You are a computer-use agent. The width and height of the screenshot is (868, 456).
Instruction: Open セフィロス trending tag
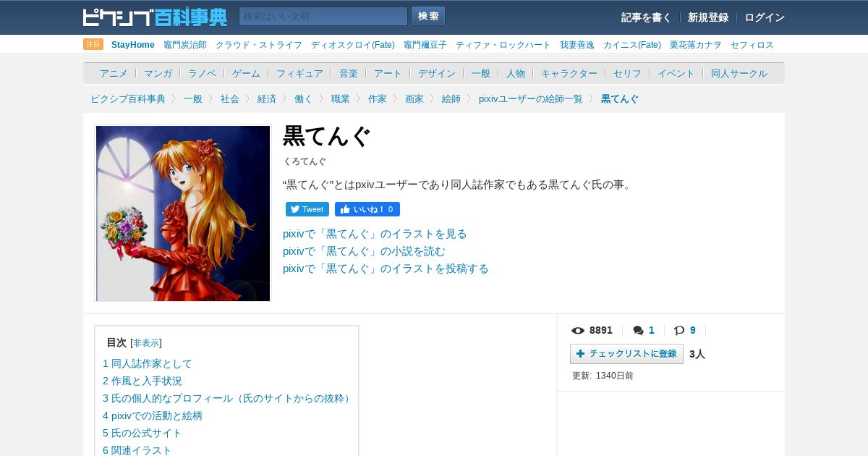point(752,45)
